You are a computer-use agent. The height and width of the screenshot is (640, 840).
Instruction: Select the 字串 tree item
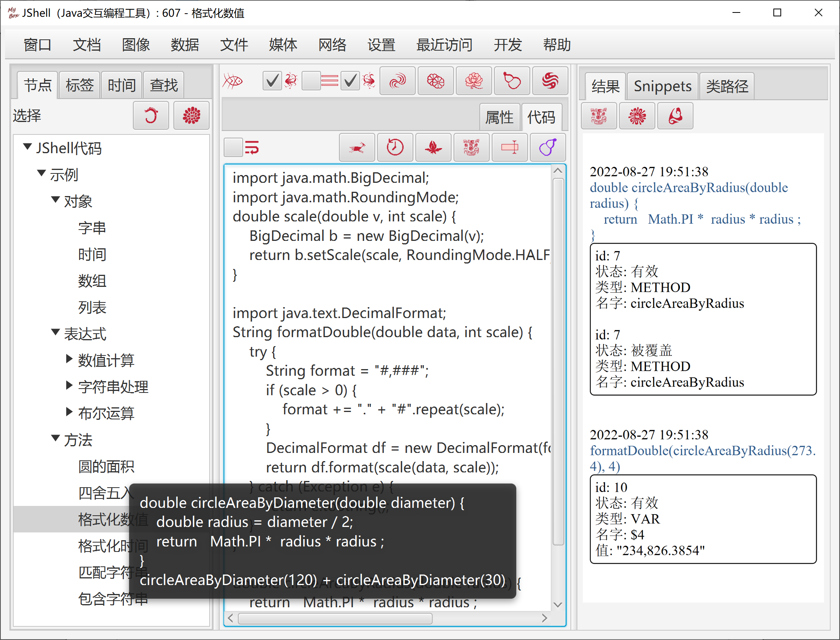pyautogui.click(x=92, y=228)
